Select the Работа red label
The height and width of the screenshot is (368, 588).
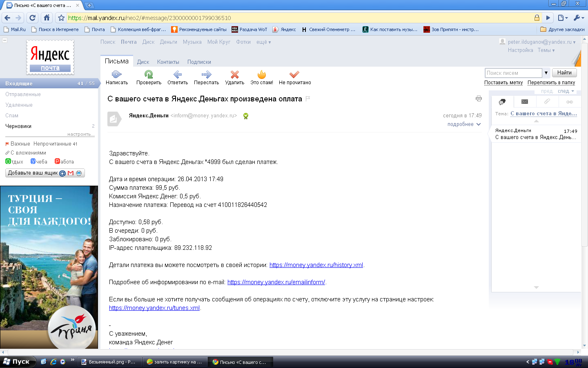(x=64, y=162)
